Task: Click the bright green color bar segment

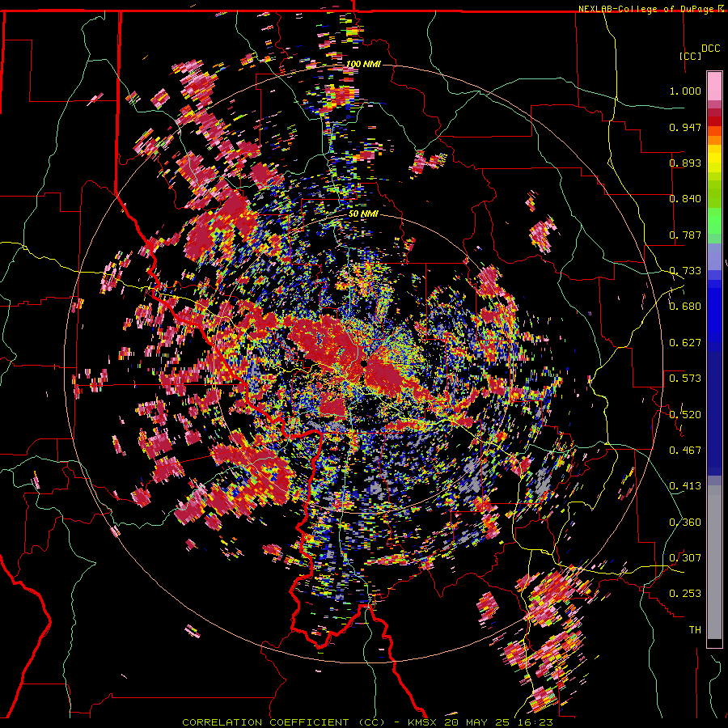Action: tap(714, 222)
